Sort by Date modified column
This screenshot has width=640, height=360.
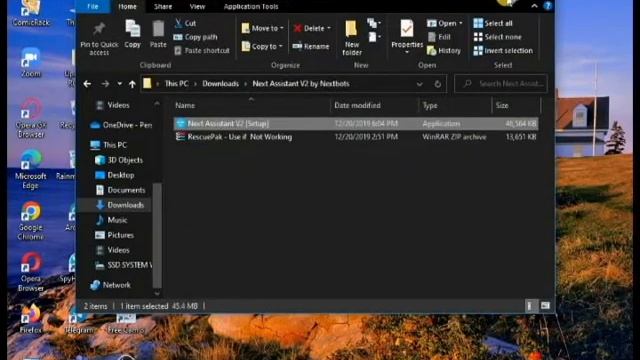point(373,105)
